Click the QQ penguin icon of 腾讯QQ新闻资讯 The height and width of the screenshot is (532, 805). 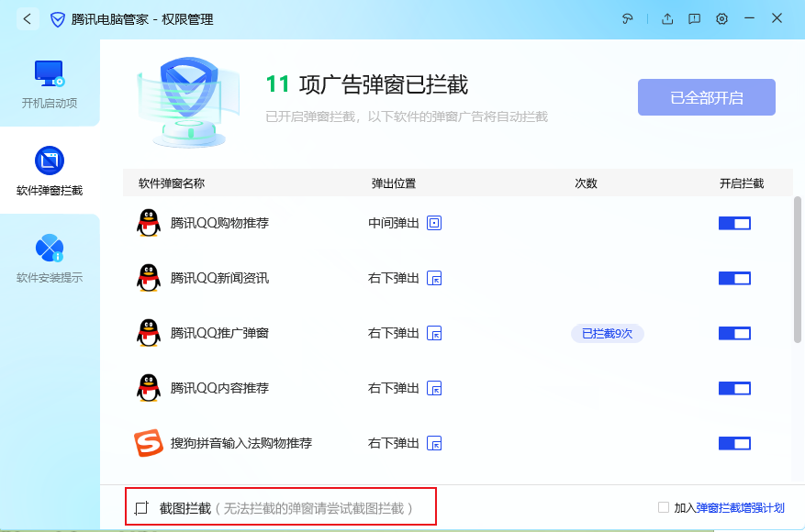click(149, 278)
